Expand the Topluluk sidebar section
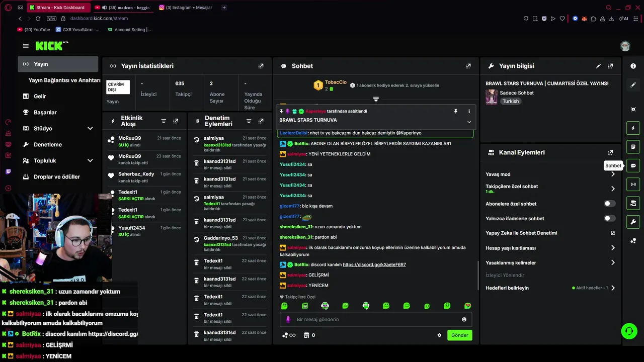This screenshot has height=362, width=644. (90, 161)
